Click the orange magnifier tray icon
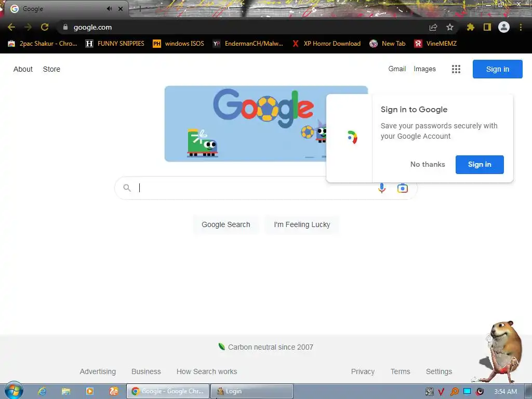Viewport: 532px width, 399px height. coord(454,392)
